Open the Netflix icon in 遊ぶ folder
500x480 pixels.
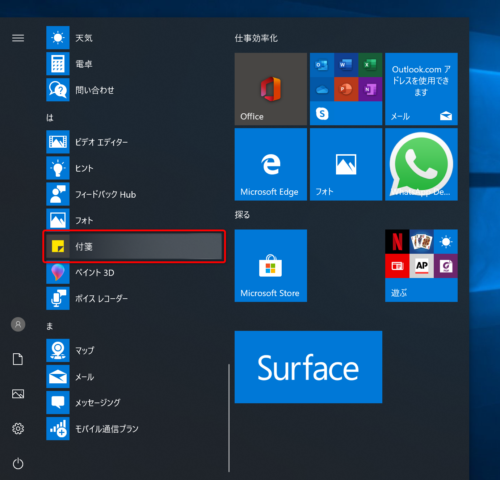click(x=397, y=241)
